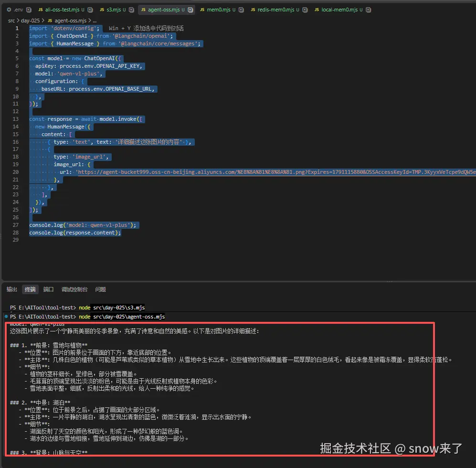Viewport: 476px width, 468px height.
Task: Select the 终端 panel tab
Action: tap(30, 289)
